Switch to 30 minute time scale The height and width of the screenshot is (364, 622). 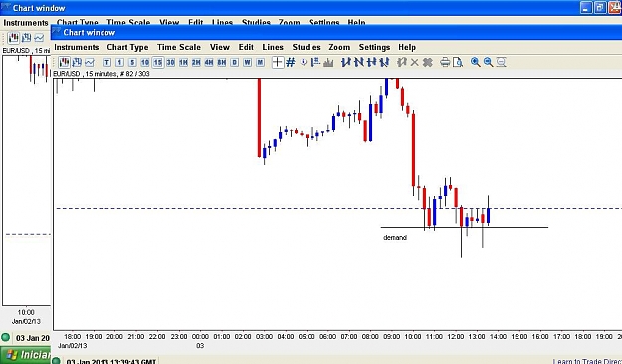[x=170, y=62]
